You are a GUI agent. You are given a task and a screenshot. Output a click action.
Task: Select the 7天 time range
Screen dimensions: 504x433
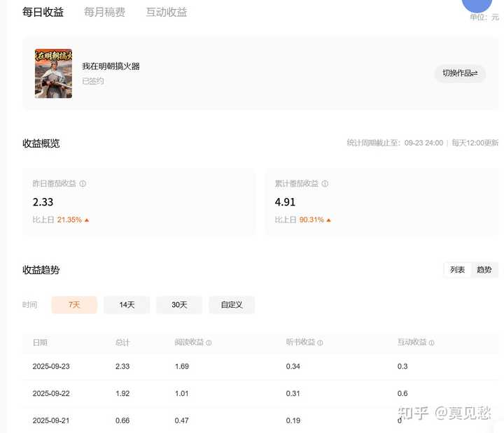click(74, 305)
